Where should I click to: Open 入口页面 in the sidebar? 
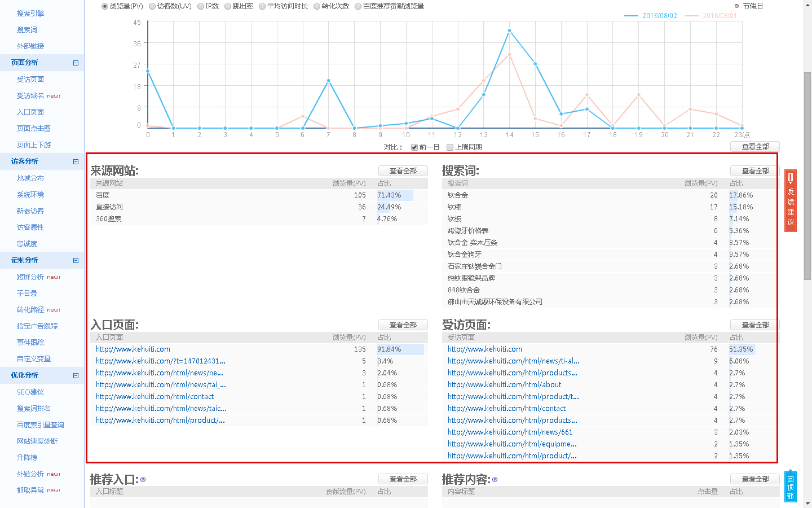(30, 112)
